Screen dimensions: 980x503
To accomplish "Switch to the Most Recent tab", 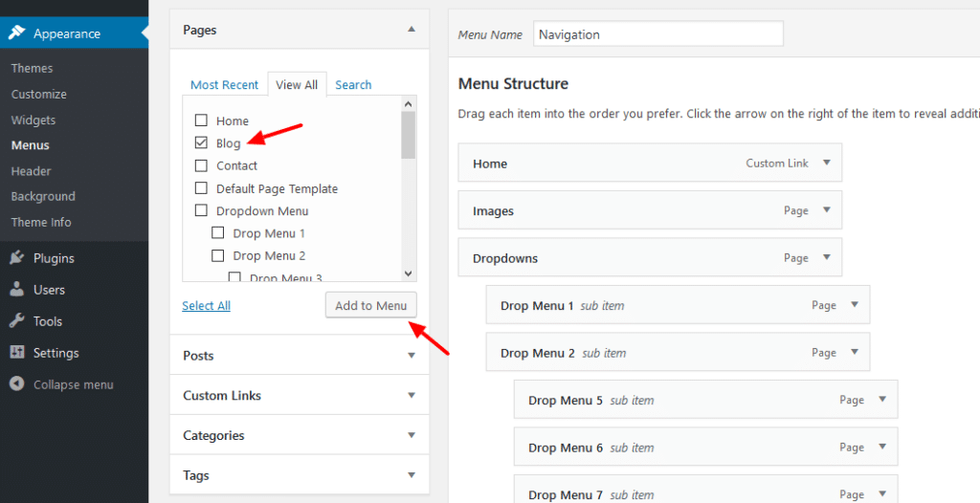I will 224,85.
